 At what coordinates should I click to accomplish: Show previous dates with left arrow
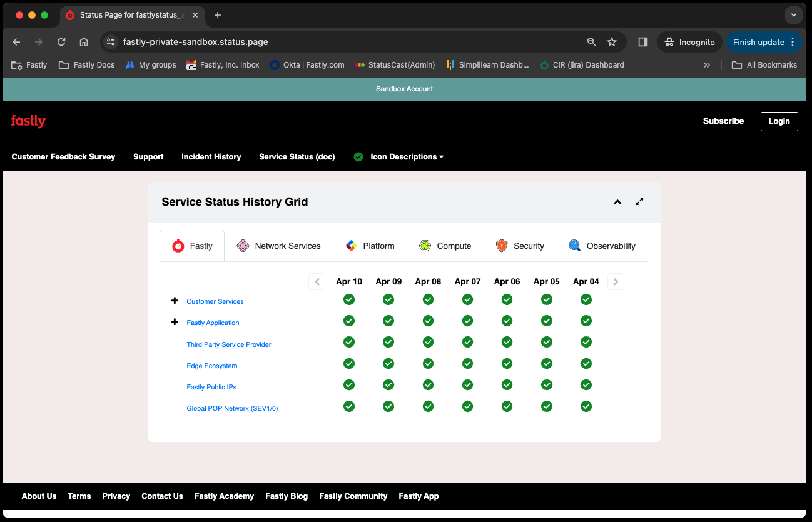[x=317, y=282]
